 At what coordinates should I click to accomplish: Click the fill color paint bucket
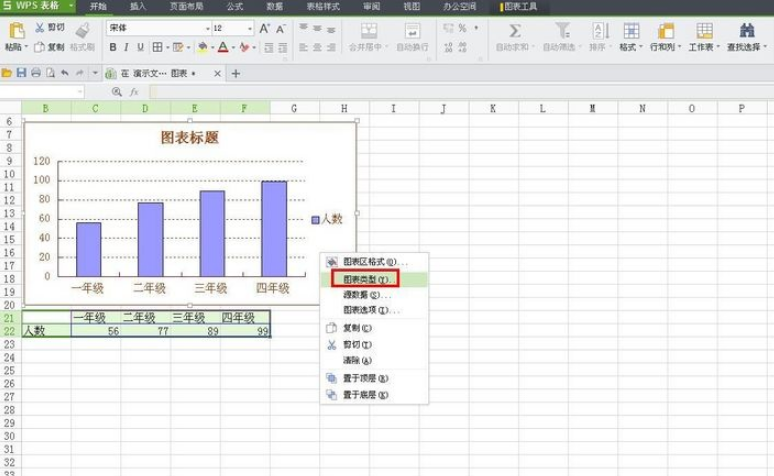202,47
